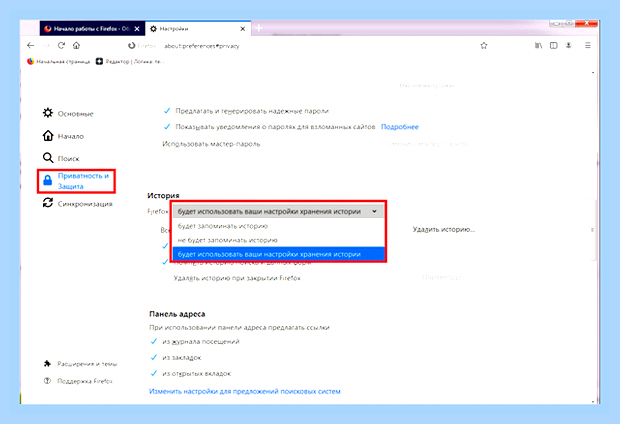
Task: Click 'Удалить историю…' button
Action: coord(444,229)
